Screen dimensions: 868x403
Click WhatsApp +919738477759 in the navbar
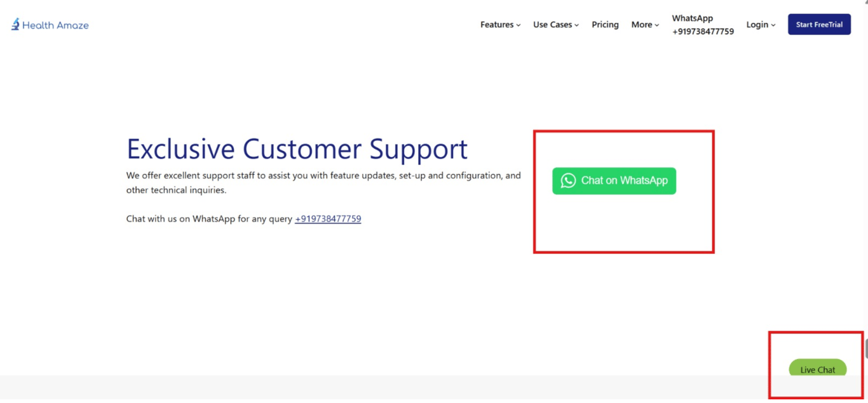702,24
